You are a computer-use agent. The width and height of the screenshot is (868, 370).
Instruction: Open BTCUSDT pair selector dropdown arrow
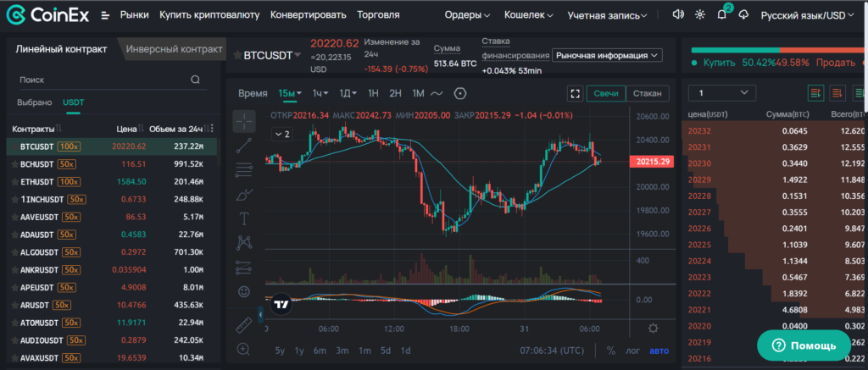coord(298,55)
